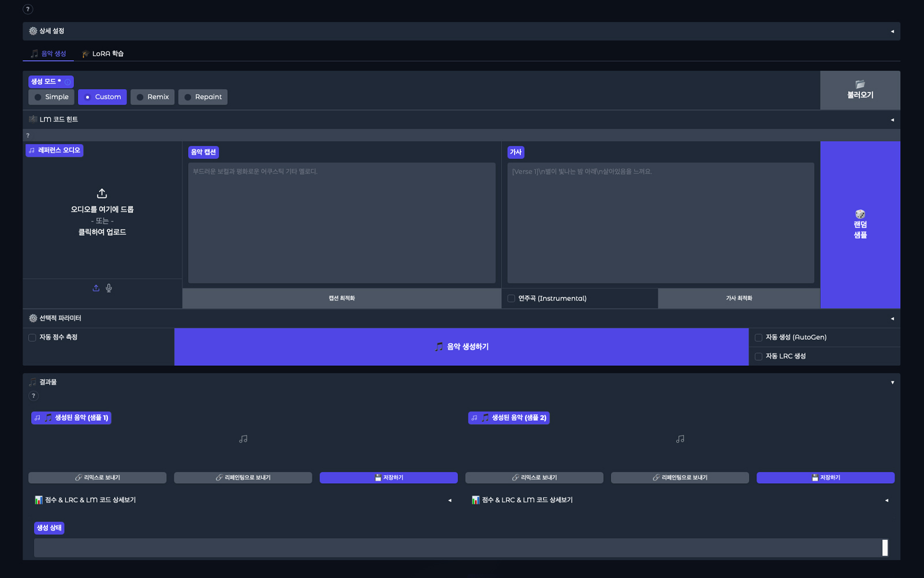
Task: Expand the 상세 설정 section
Action: click(461, 31)
